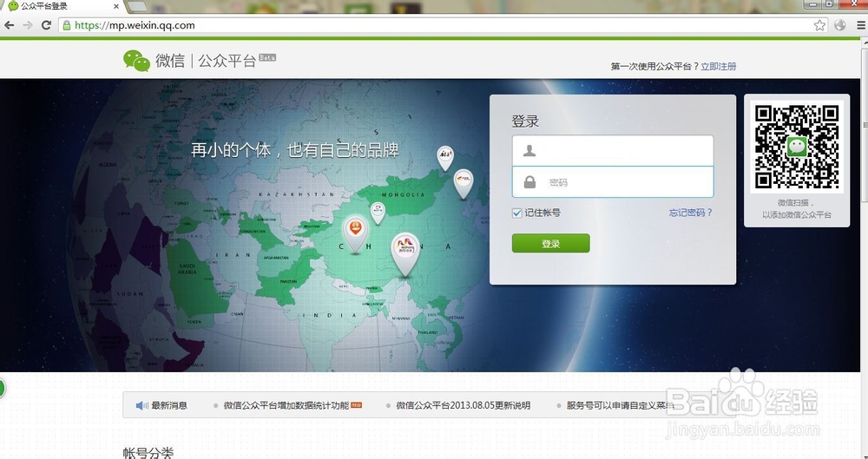Viewport: 868px width, 459px height.
Task: Click the small map pin near Mongolia's west
Action: click(378, 213)
